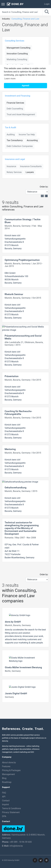Select the Lawyers tag

(x=30, y=172)
